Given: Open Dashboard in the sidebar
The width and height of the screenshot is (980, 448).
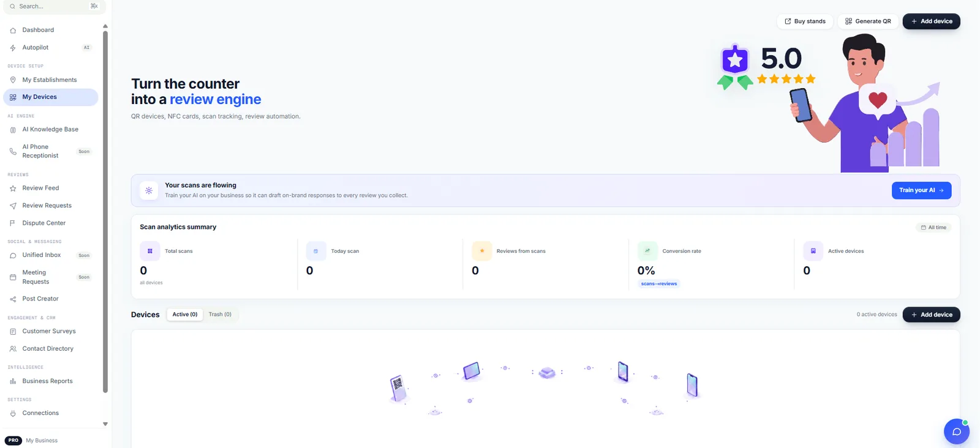Looking at the screenshot, I should [x=50, y=30].
